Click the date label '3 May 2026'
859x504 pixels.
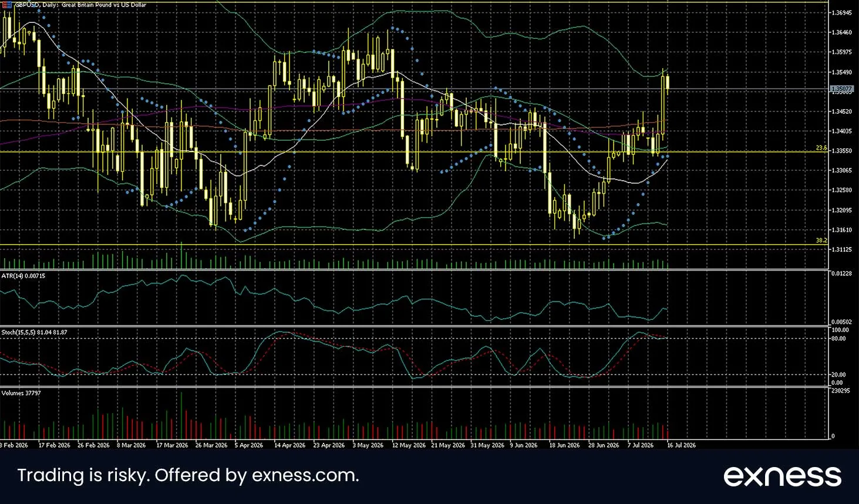click(368, 445)
